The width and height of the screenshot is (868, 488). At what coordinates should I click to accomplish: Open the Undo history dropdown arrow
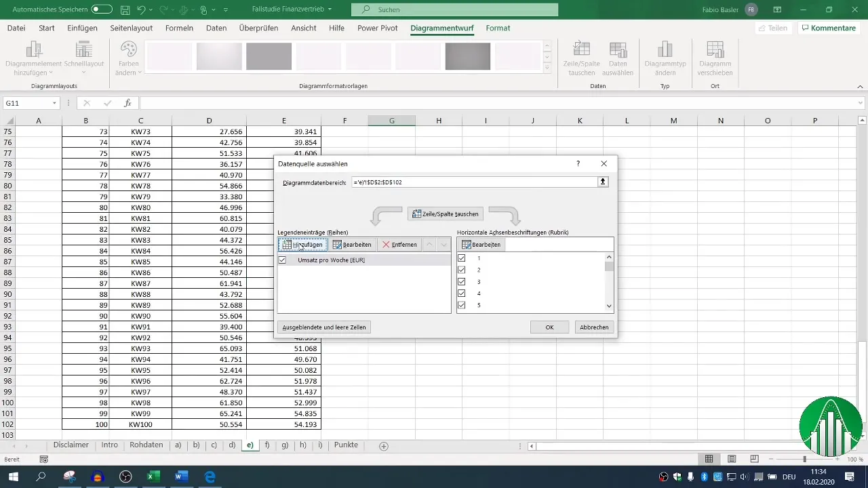151,10
